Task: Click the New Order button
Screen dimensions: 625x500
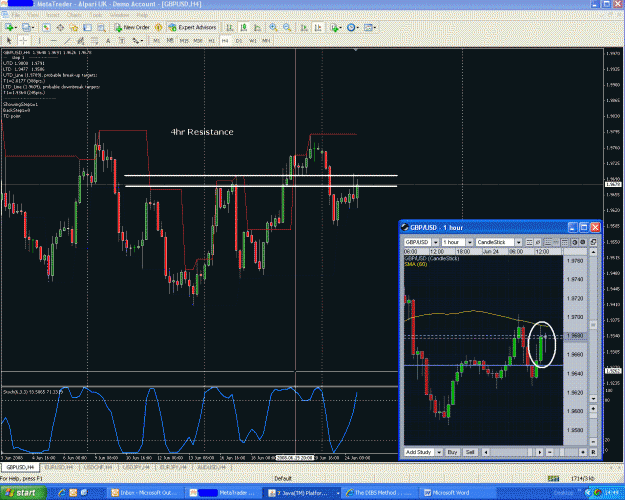Action: pyautogui.click(x=132, y=28)
